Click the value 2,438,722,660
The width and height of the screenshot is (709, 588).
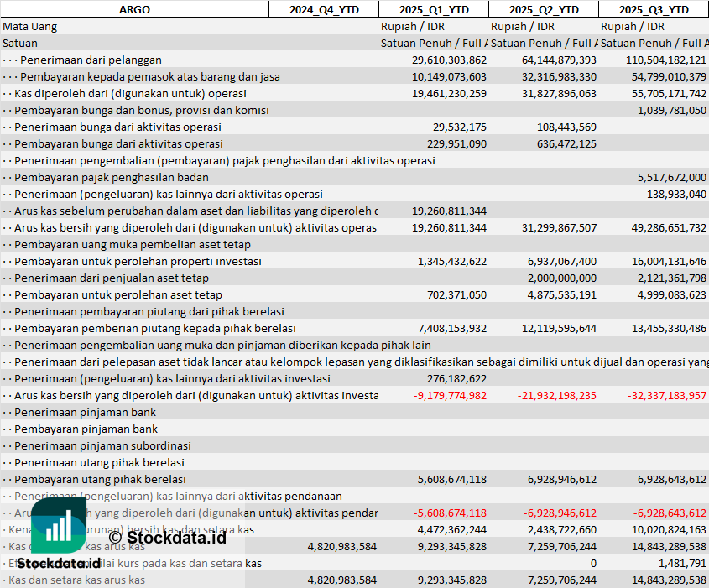tap(562, 528)
